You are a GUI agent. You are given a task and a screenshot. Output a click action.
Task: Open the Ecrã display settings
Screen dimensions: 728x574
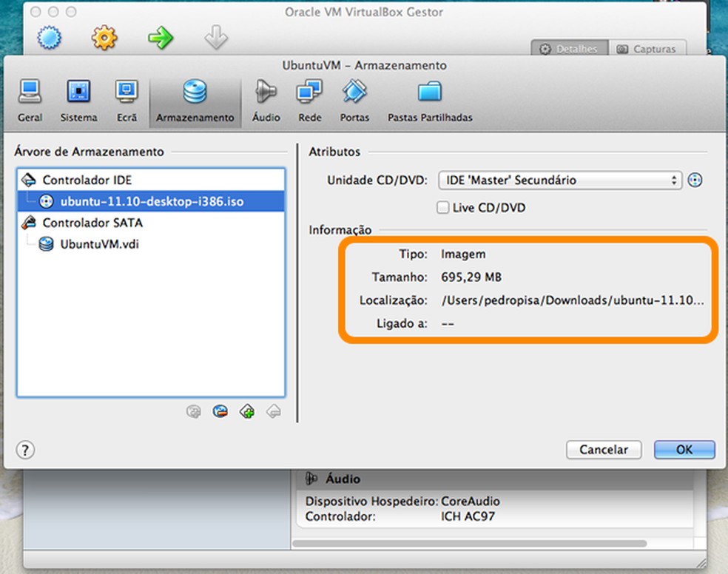tap(127, 101)
